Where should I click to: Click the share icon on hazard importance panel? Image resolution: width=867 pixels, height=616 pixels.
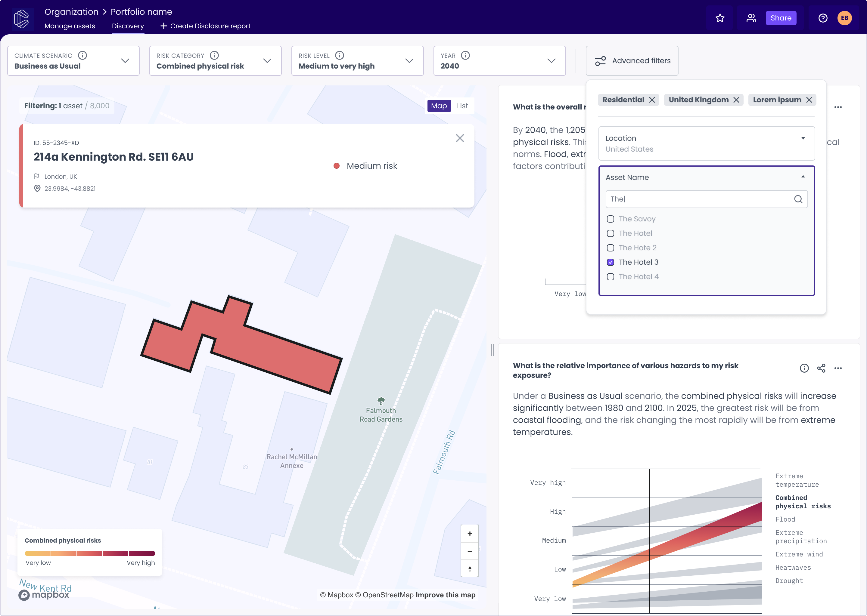[x=822, y=369]
